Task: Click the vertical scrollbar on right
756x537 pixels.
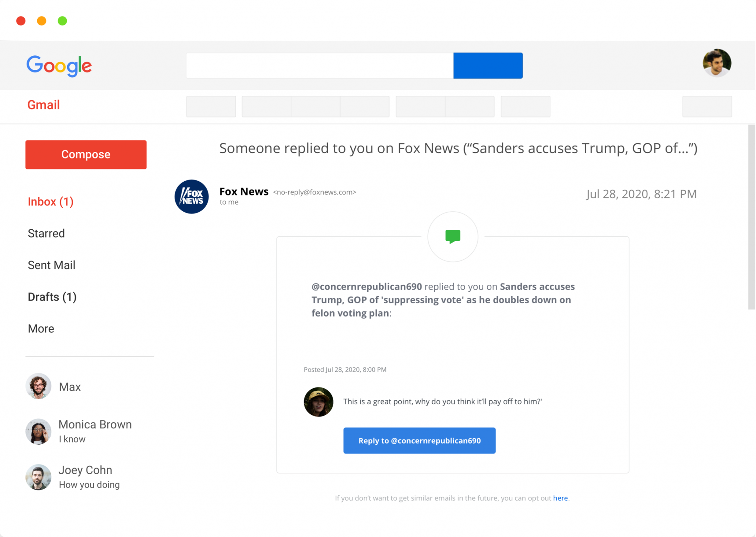Action: point(752,217)
